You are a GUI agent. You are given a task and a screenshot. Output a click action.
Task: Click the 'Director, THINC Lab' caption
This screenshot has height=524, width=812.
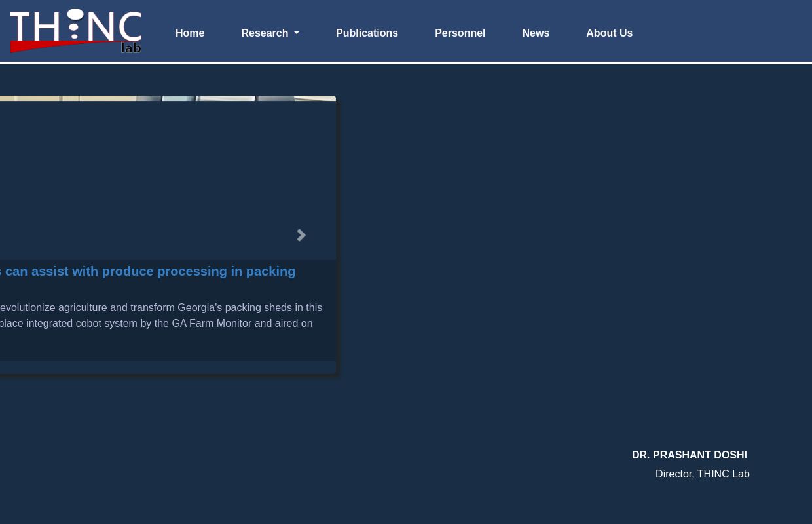pyautogui.click(x=702, y=474)
